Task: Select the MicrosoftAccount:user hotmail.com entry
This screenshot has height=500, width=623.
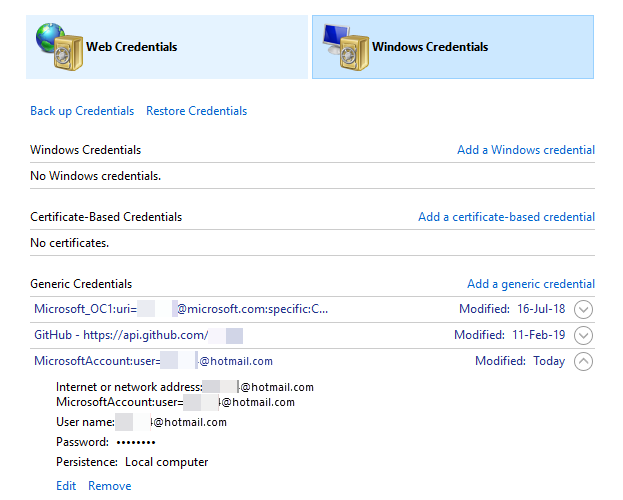Action: click(x=153, y=361)
